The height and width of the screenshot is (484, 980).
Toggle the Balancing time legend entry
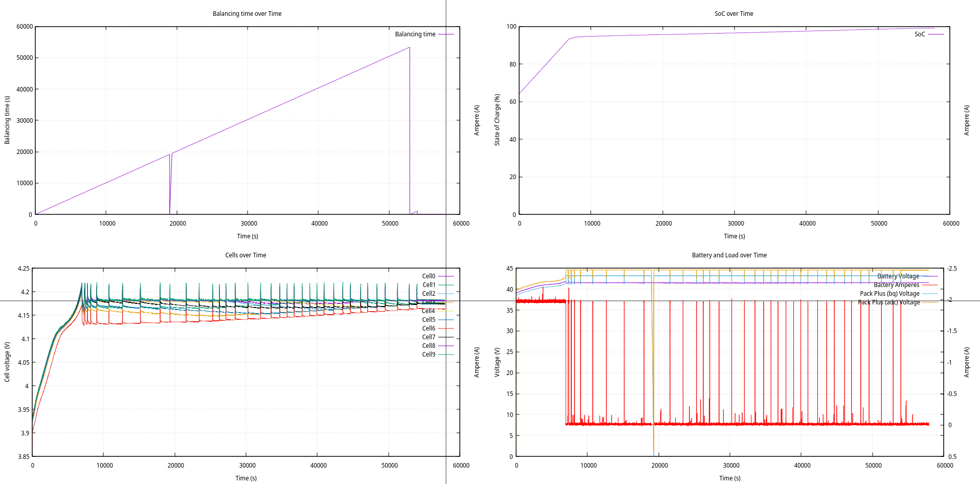point(424,34)
